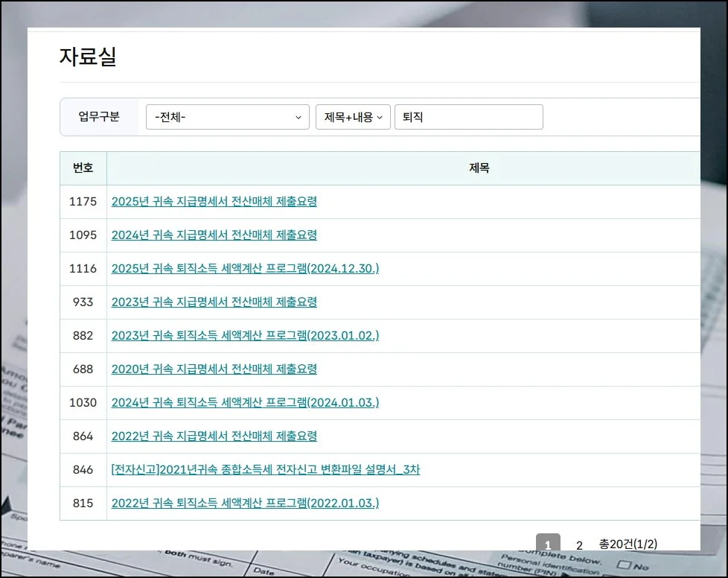
Task: View 2020년 귀속 지급명세서 전산매체 제출요령
Action: 214,369
